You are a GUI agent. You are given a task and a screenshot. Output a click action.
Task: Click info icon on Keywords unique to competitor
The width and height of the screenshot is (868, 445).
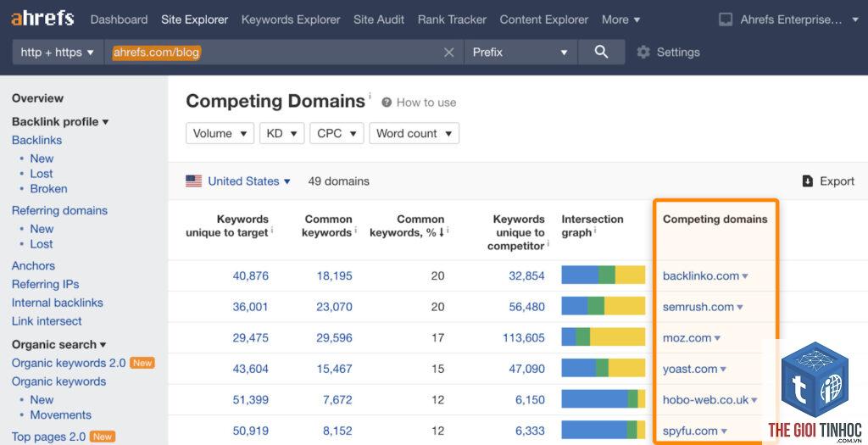tap(548, 243)
